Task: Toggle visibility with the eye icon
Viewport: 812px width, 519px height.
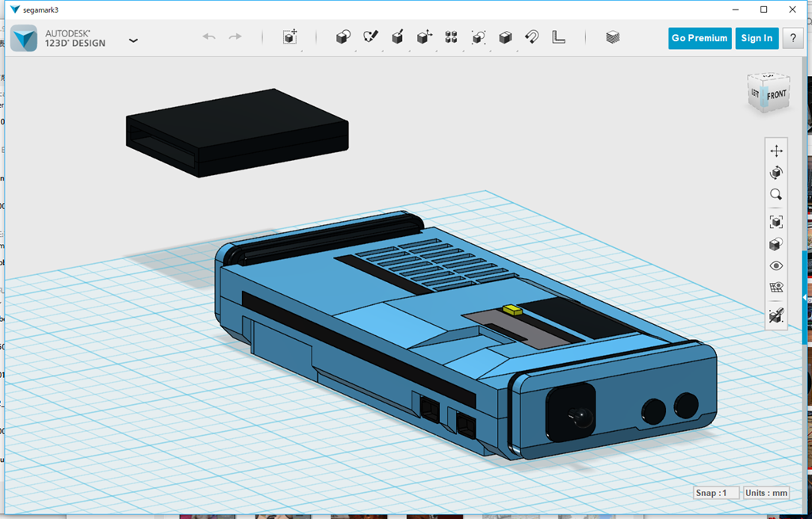Action: pos(776,265)
